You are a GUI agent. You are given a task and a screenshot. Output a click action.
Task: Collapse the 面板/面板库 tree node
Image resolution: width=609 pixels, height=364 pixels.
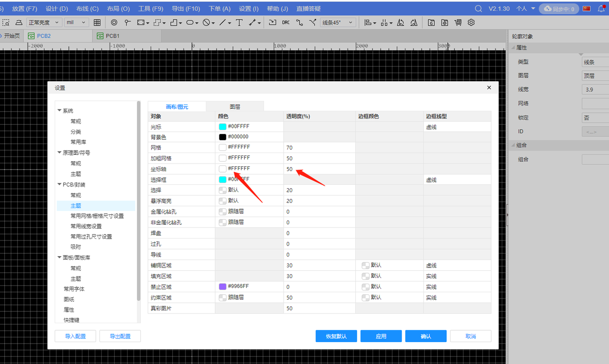pyautogui.click(x=59, y=258)
